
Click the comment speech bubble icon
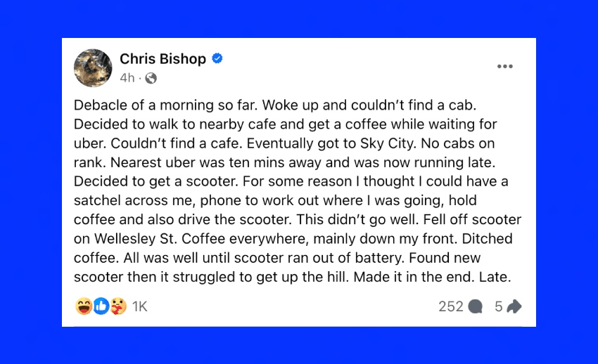(x=476, y=306)
